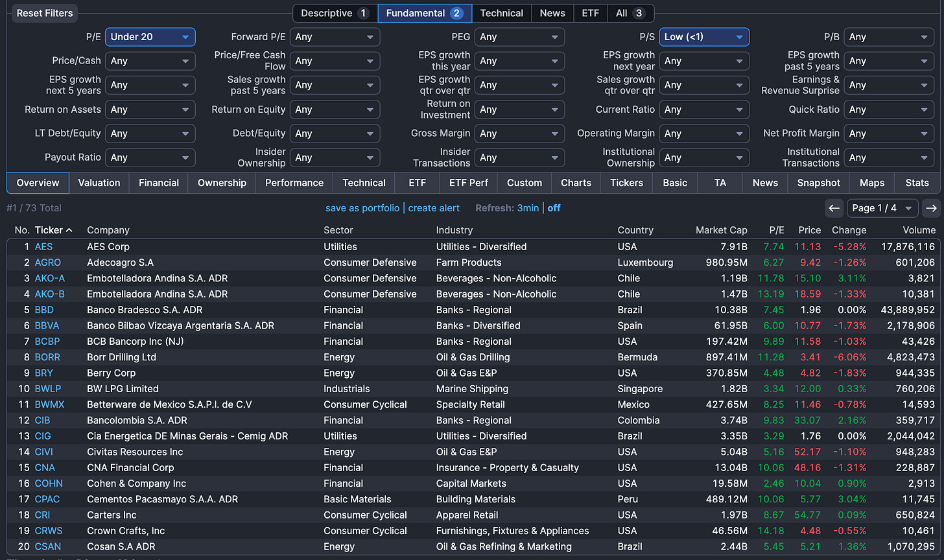Expand the Return on Equity dropdown
Viewport: 944px width, 560px height.
(335, 110)
